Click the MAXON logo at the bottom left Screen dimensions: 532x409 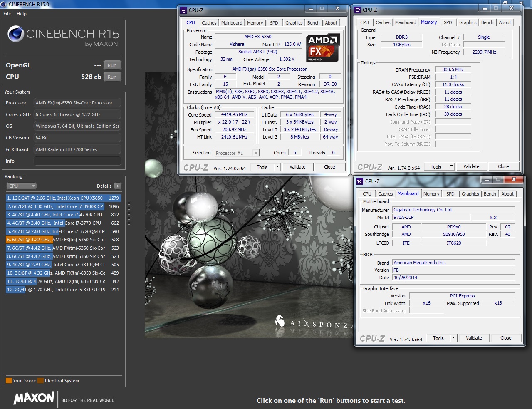[x=34, y=398]
